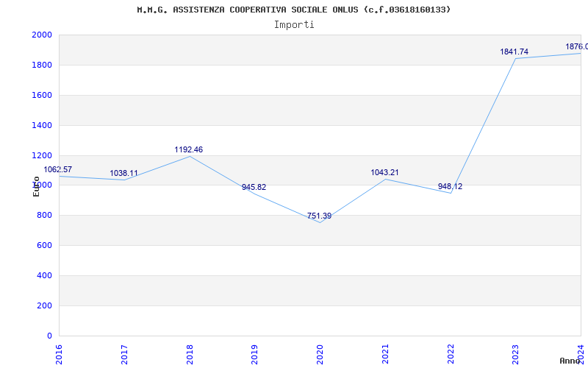
Task: Click the line vertex at year 2018
Action: tap(190, 156)
